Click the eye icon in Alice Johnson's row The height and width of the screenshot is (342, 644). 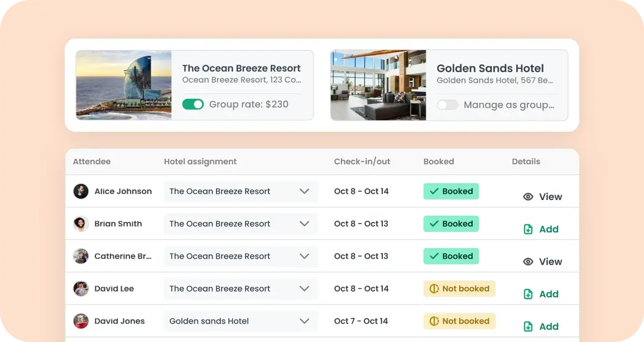pyautogui.click(x=528, y=197)
